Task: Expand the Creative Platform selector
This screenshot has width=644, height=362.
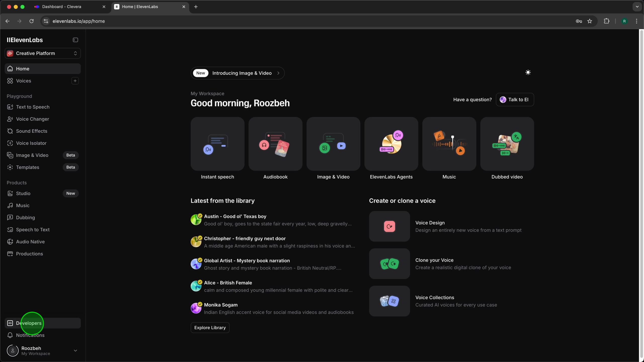Action: (x=43, y=53)
